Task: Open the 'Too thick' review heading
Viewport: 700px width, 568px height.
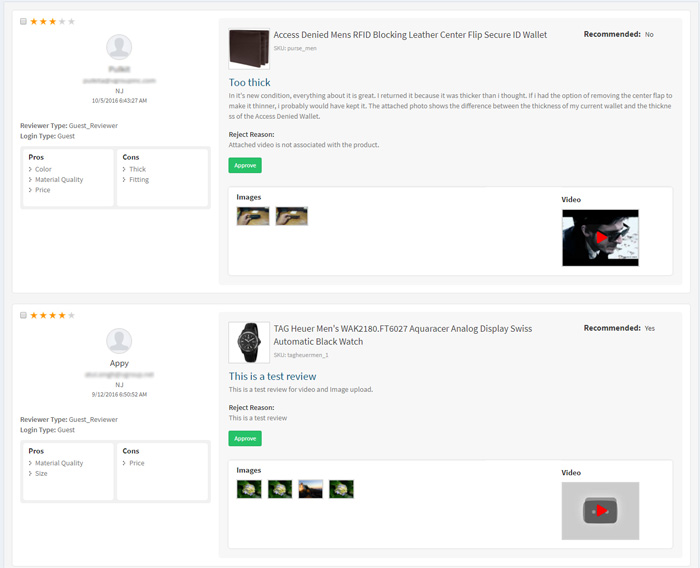Action: click(x=250, y=82)
